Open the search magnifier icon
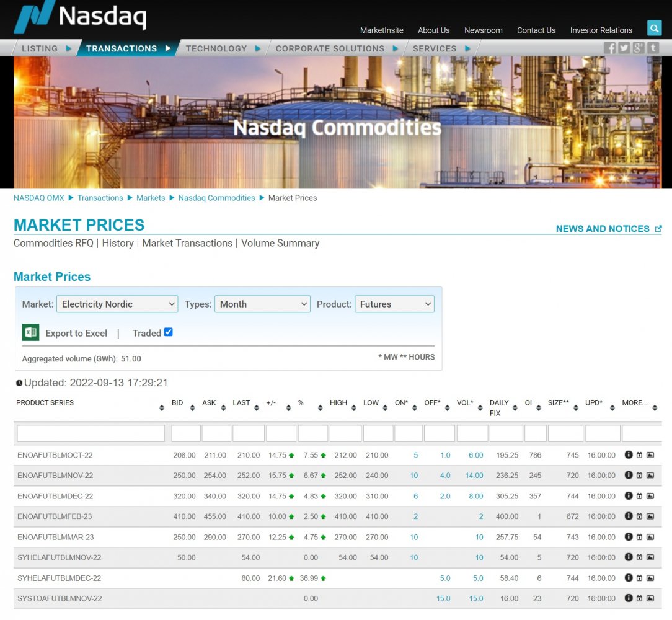The height and width of the screenshot is (620, 672). point(654,28)
